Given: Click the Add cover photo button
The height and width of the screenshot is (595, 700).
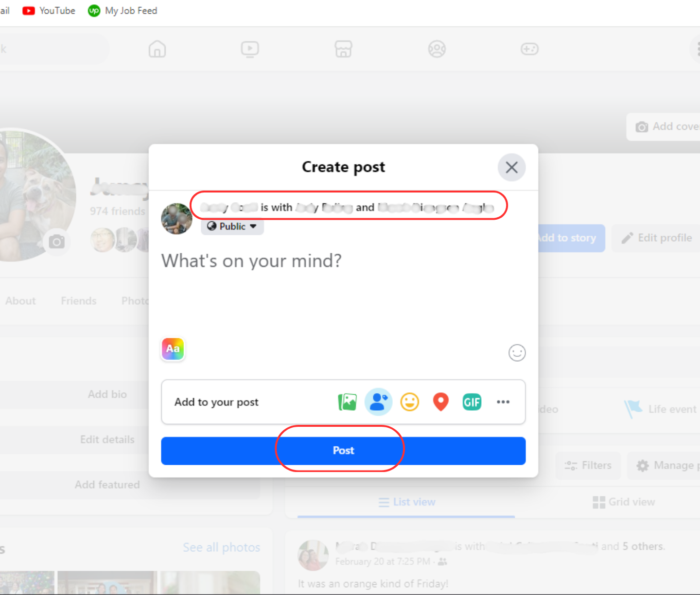Looking at the screenshot, I should (x=663, y=127).
